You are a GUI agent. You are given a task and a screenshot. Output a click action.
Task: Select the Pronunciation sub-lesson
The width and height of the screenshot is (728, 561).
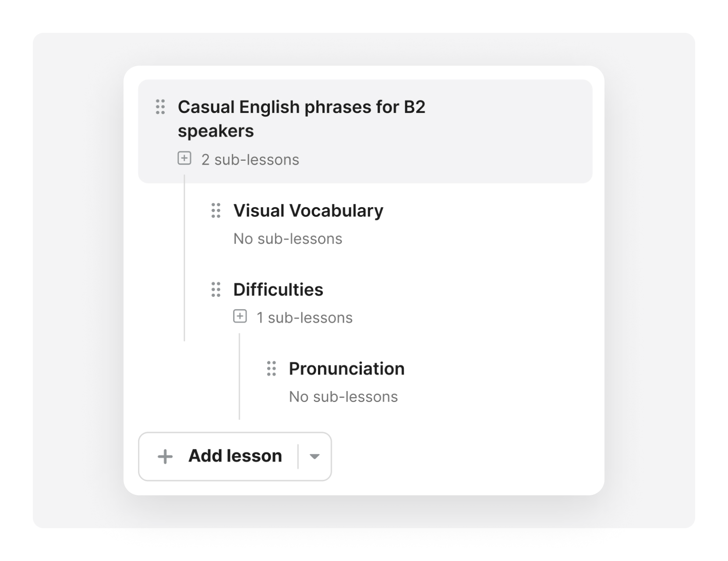tap(346, 369)
